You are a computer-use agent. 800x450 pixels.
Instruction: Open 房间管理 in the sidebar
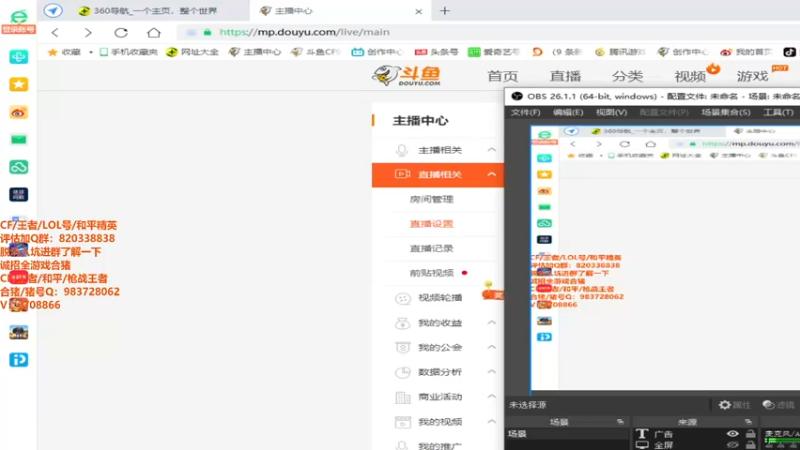pyautogui.click(x=432, y=199)
